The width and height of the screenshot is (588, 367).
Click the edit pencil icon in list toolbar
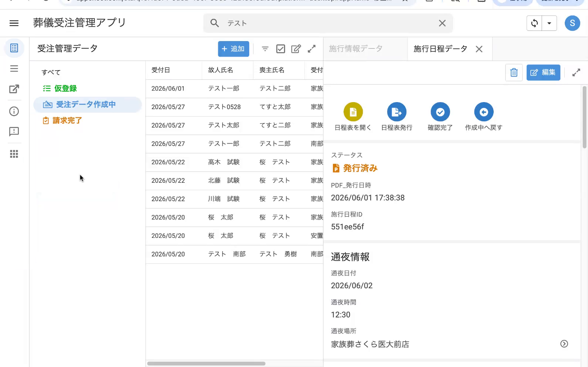pyautogui.click(x=296, y=49)
